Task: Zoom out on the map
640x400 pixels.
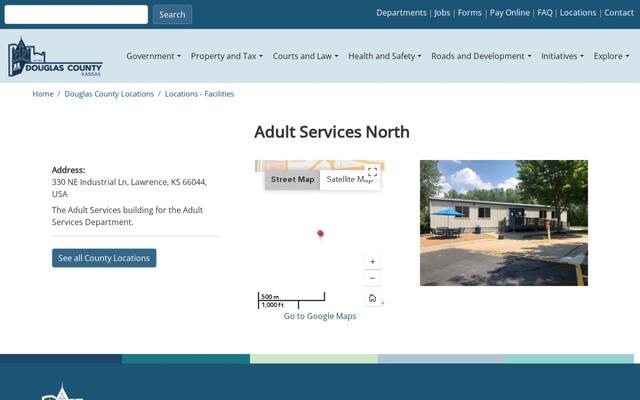Action: tap(372, 278)
